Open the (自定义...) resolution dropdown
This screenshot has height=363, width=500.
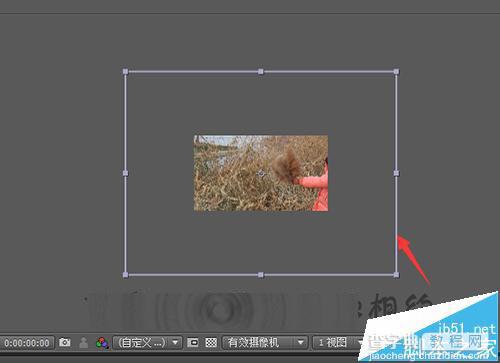[147, 342]
